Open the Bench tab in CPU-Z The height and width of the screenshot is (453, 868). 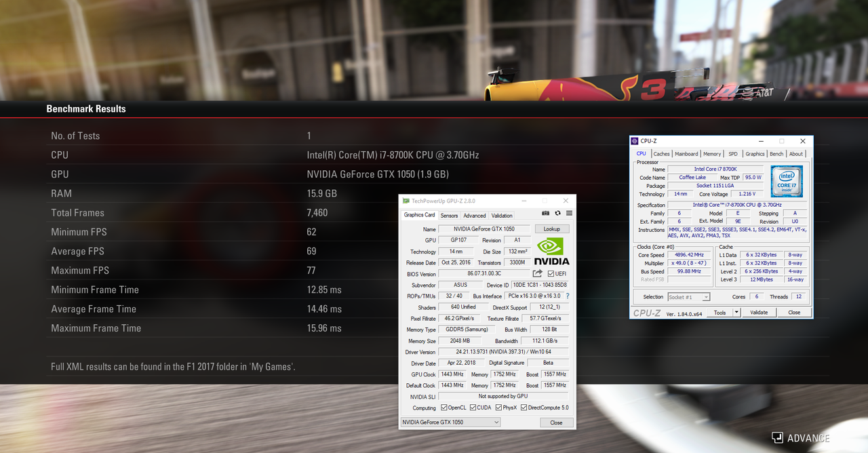(x=776, y=154)
